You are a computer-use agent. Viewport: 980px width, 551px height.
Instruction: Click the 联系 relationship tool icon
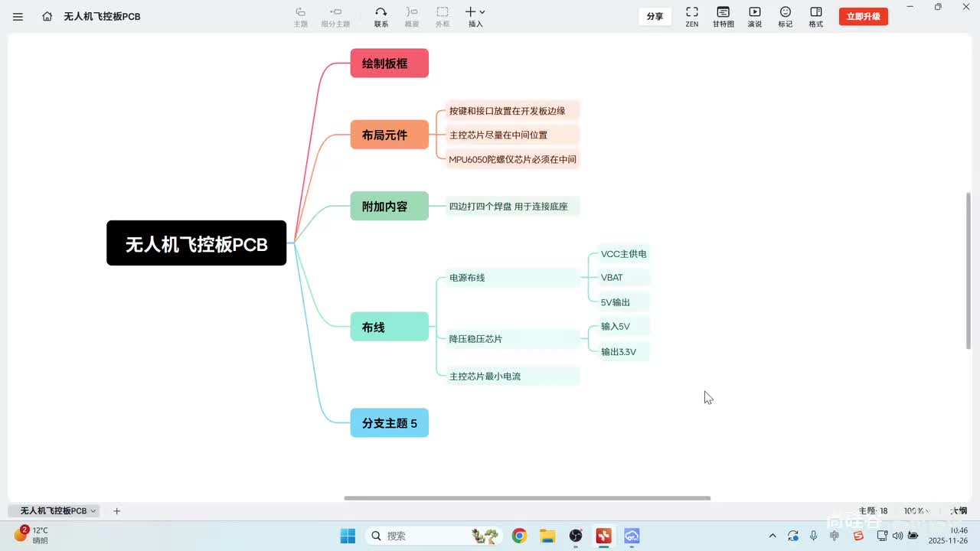[x=381, y=16]
